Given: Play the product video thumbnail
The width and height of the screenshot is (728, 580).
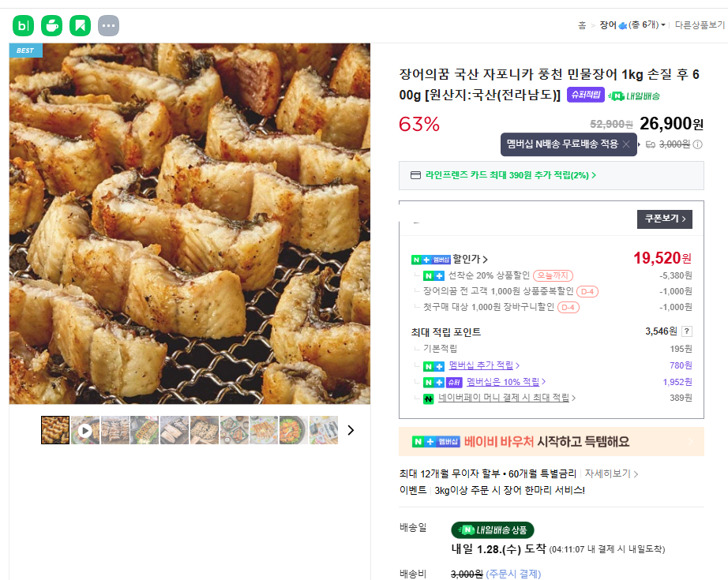Looking at the screenshot, I should coord(85,431).
